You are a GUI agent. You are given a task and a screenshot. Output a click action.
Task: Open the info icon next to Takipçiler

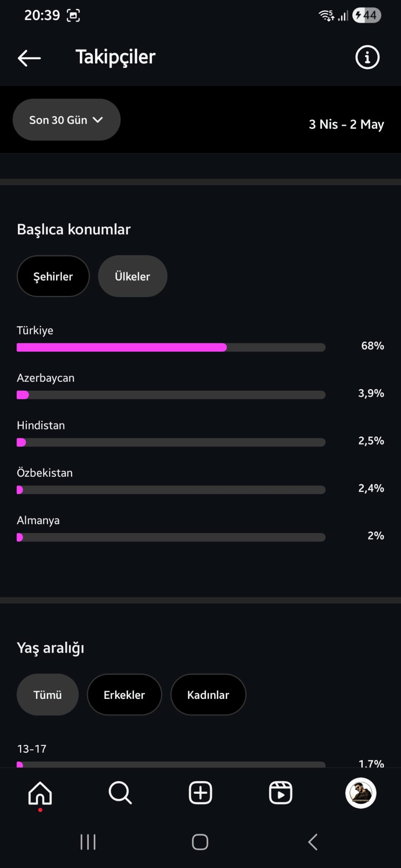[367, 57]
